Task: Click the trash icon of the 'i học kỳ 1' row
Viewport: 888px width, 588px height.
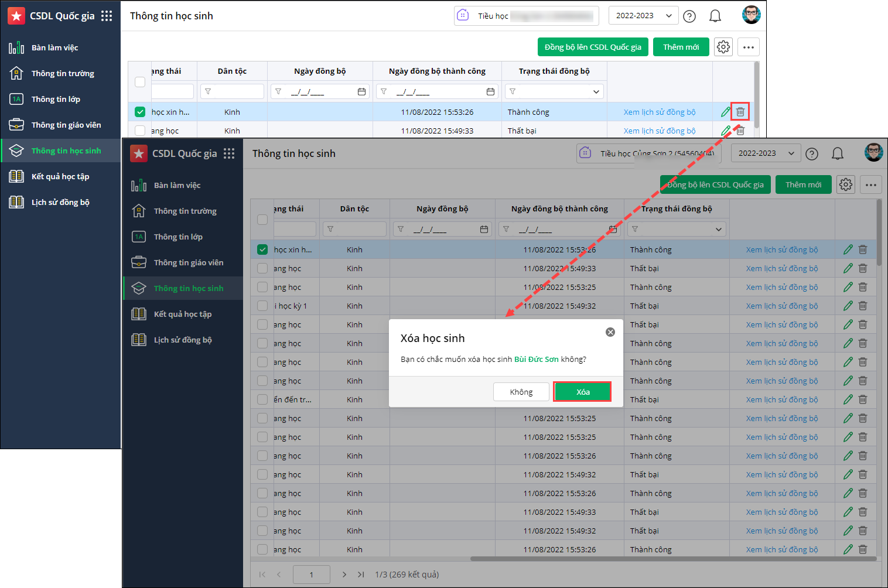Action: click(863, 306)
